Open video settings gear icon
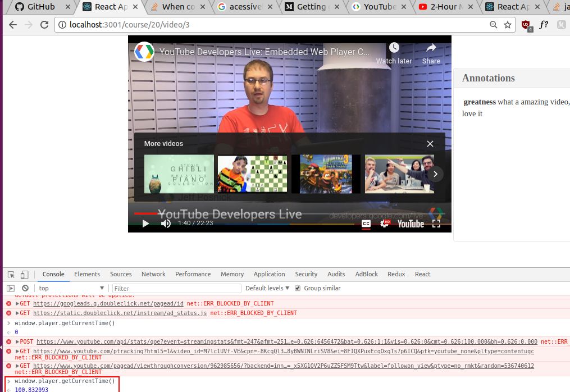The width and height of the screenshot is (570, 392). [385, 224]
